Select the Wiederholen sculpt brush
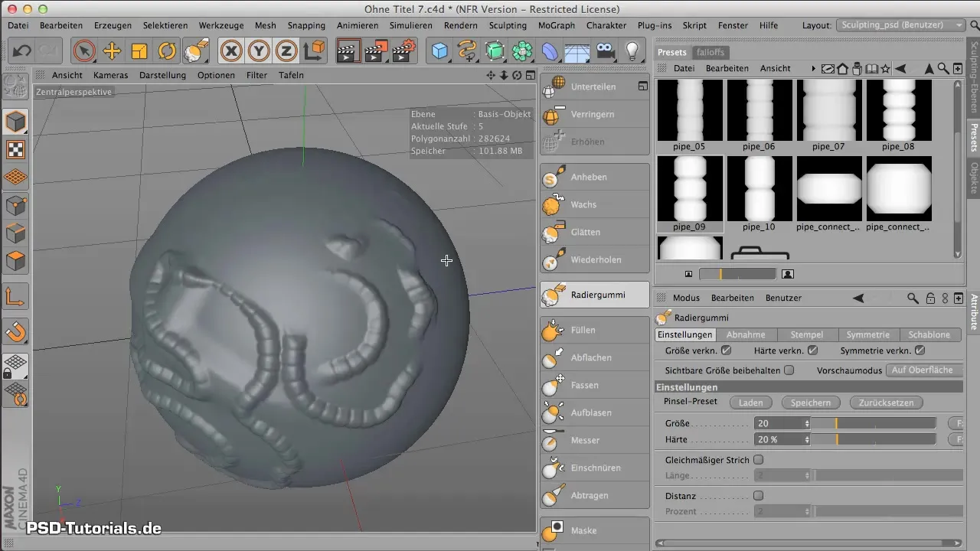 (x=594, y=259)
